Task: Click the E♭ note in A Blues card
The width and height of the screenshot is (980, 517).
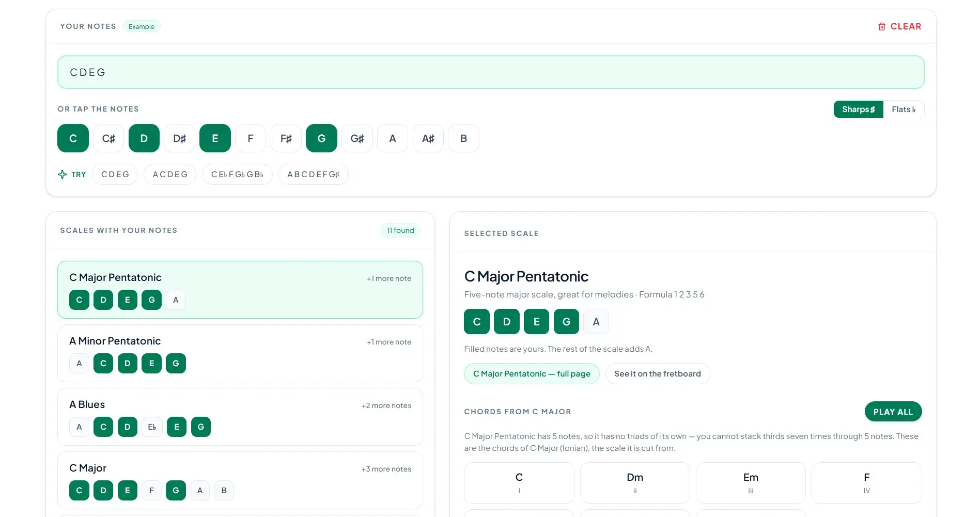Action: click(x=152, y=427)
